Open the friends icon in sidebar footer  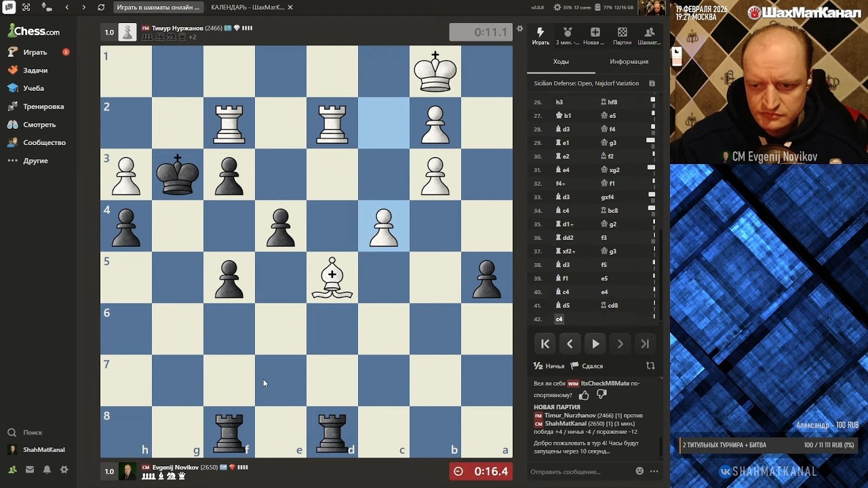coord(12,469)
